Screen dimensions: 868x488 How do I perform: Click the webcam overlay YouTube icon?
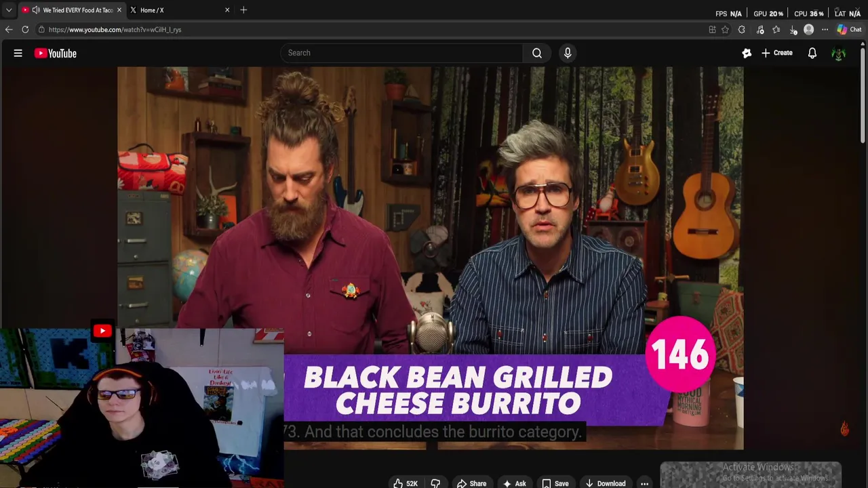(x=102, y=331)
